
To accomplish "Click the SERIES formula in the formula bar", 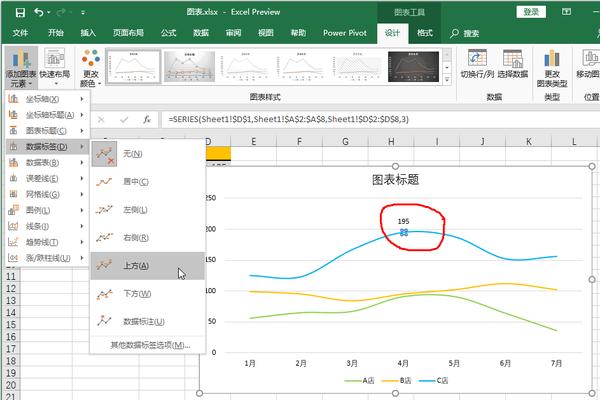I will [289, 119].
